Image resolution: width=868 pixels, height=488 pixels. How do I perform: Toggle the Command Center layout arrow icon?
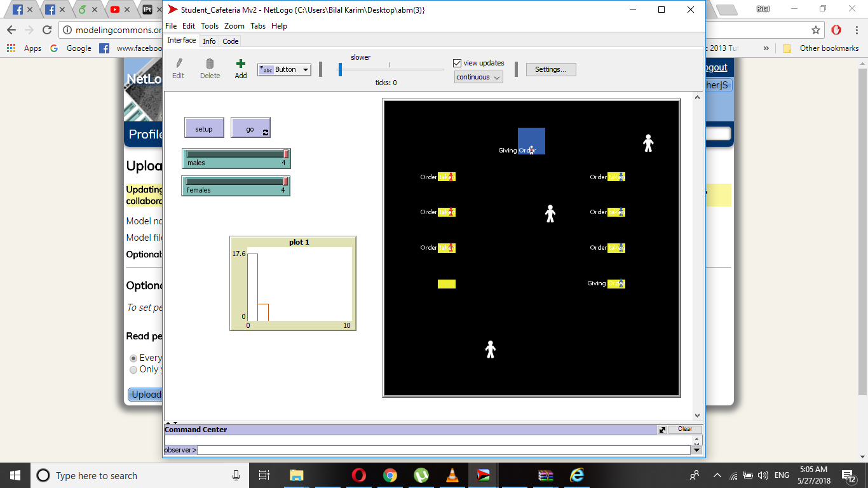[x=662, y=430]
